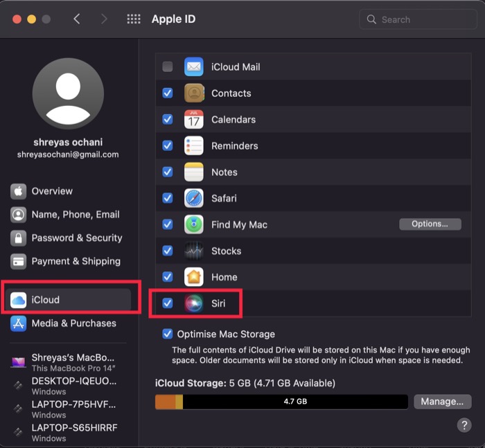The width and height of the screenshot is (485, 448).
Task: Go forward with the right chevron
Action: 104,19
